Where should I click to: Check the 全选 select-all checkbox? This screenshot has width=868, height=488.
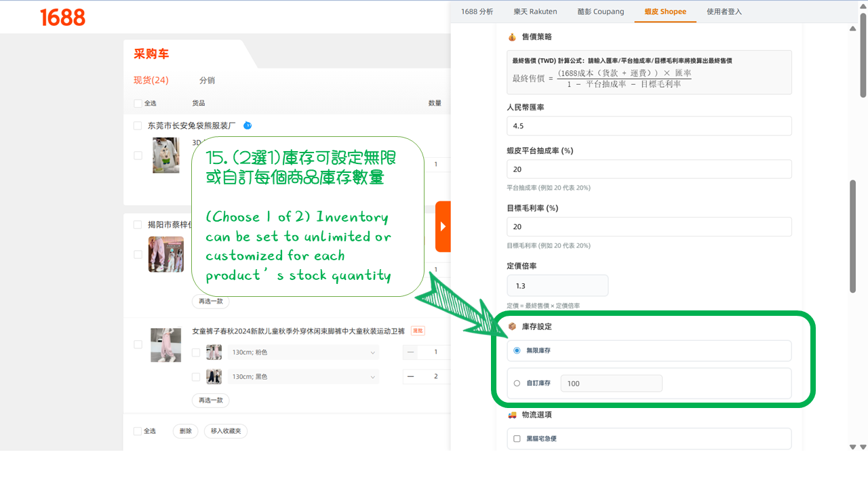pos(136,103)
